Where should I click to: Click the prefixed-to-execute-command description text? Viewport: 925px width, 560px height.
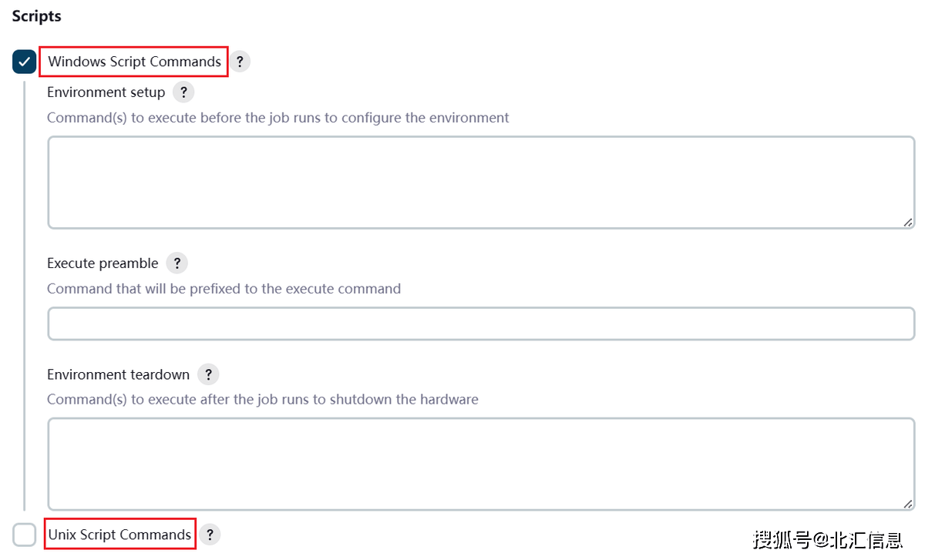(x=224, y=289)
